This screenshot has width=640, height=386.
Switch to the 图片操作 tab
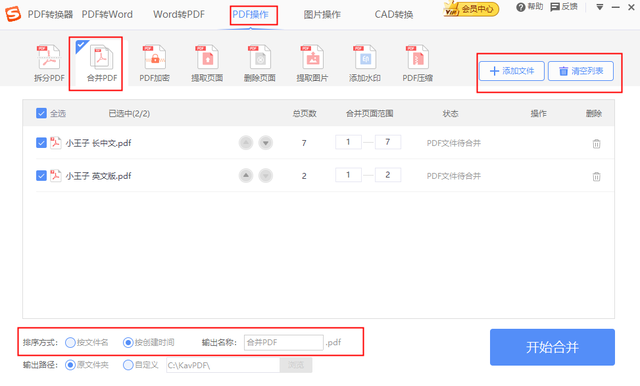coord(322,15)
